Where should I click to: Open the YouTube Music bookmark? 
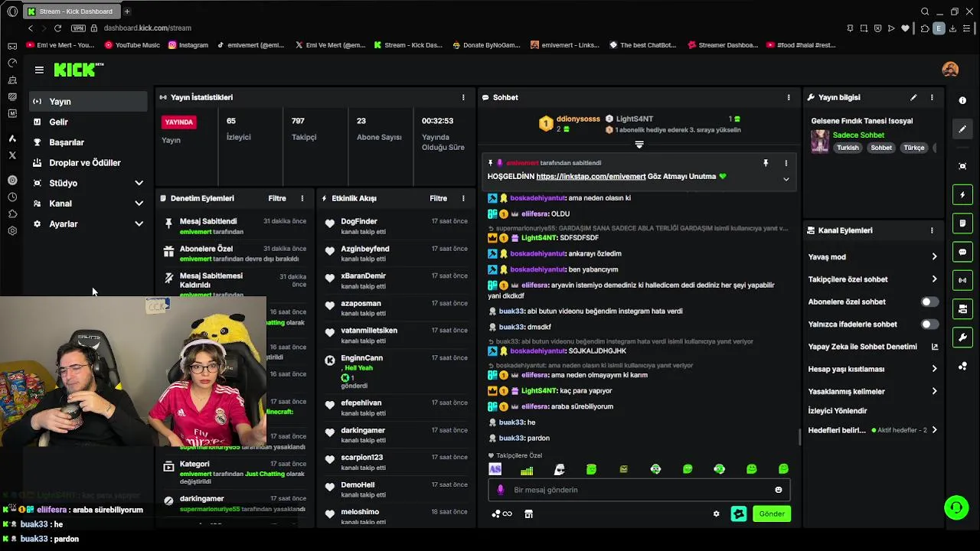tap(132, 45)
